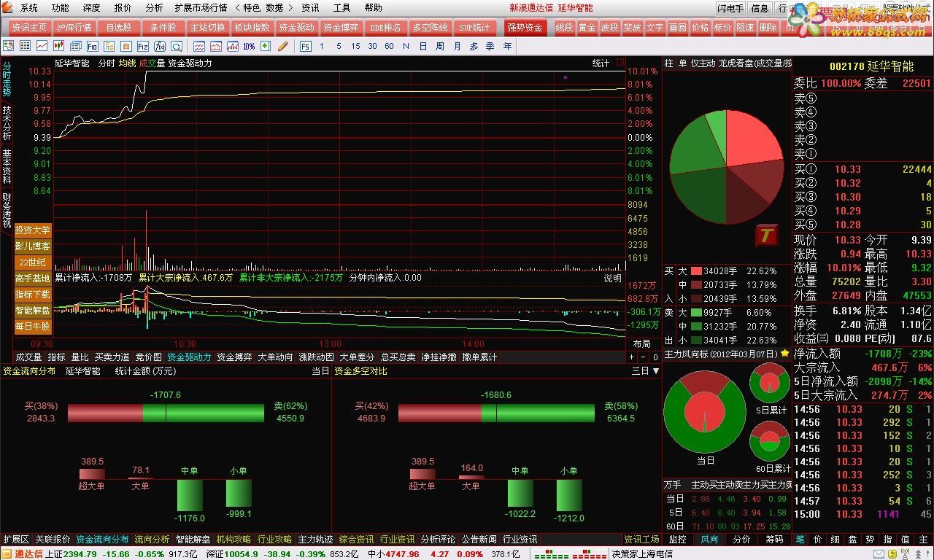Click the 闪电手 button
Screen dimensions: 934x560
point(731,8)
